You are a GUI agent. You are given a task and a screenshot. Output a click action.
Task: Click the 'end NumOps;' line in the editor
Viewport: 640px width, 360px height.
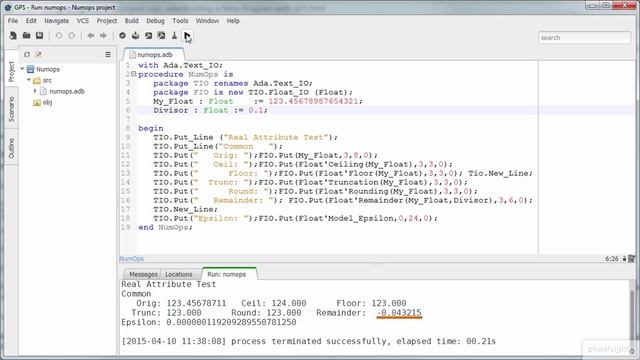[x=165, y=227]
